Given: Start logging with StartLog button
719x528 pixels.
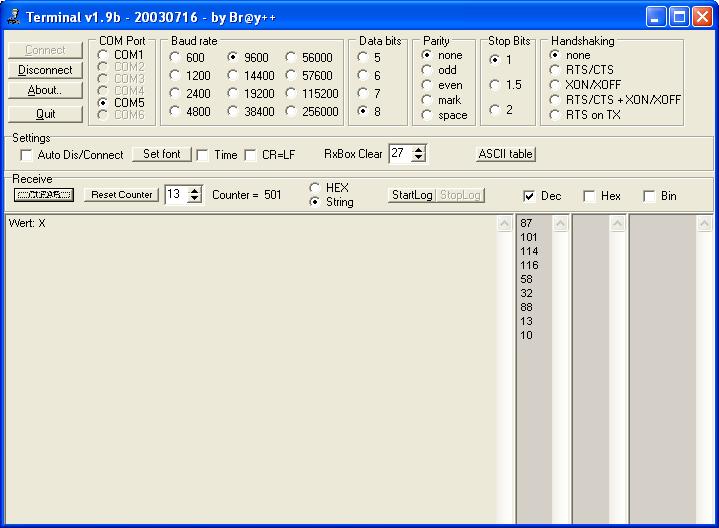Looking at the screenshot, I should 411,195.
